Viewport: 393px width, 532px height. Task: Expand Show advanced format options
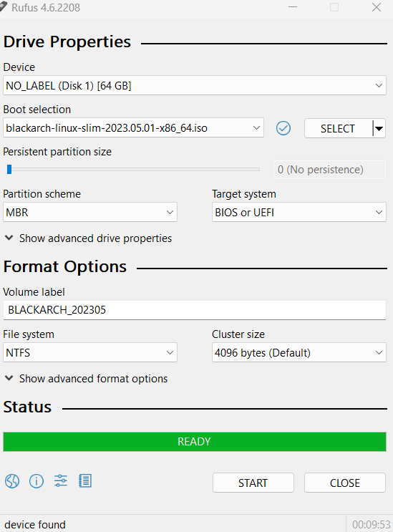point(87,378)
